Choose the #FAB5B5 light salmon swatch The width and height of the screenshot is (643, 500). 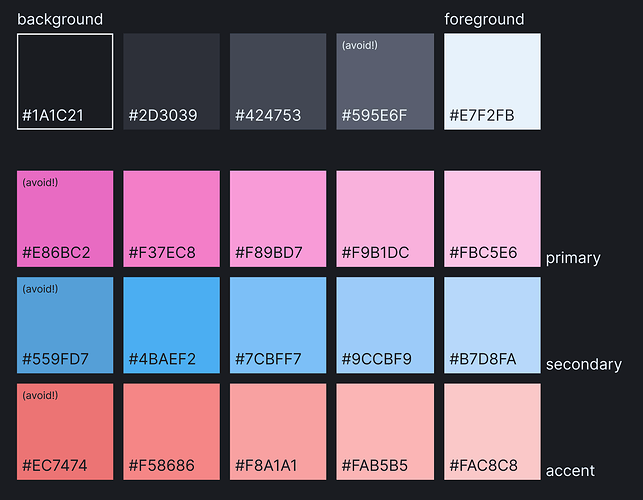(x=385, y=431)
